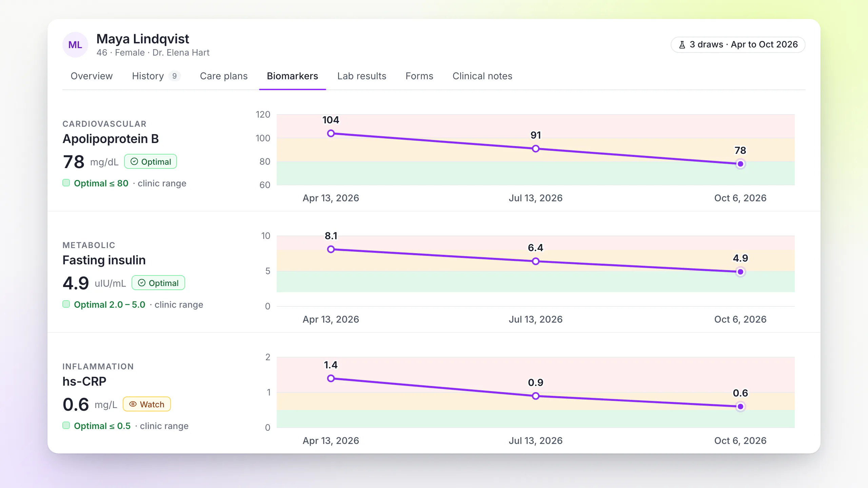
Task: Click the Fasting insulin heading
Action: 104,260
